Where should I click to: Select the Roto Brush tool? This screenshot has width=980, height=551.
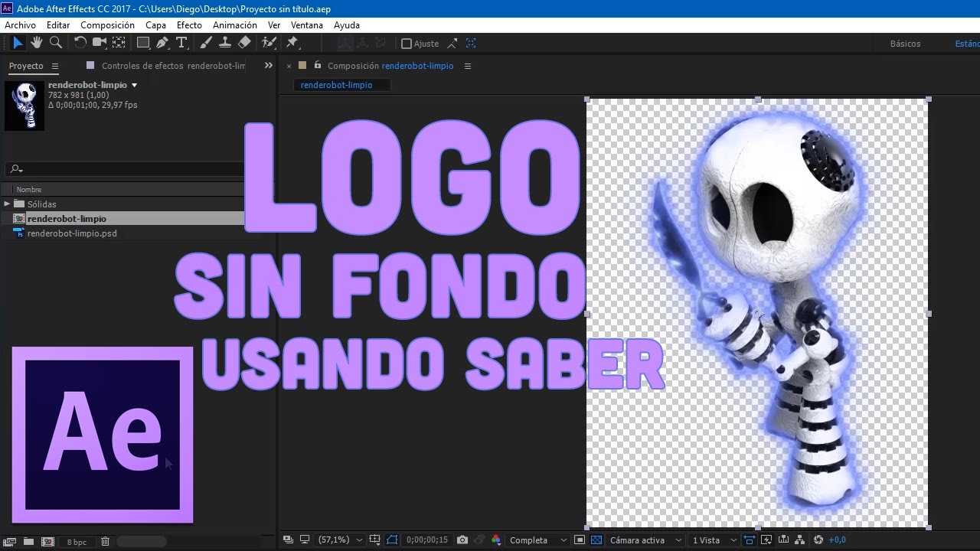(269, 43)
